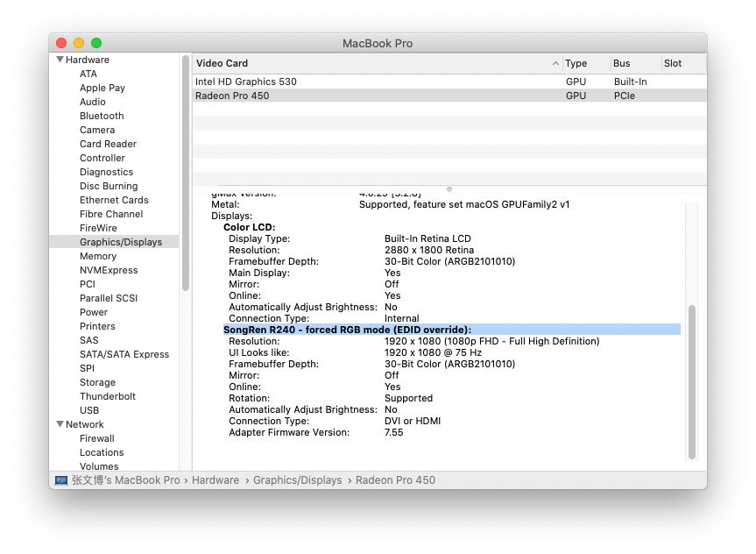The height and width of the screenshot is (554, 756).
Task: Click Radeon Pro 450 in path bar
Action: click(x=395, y=480)
